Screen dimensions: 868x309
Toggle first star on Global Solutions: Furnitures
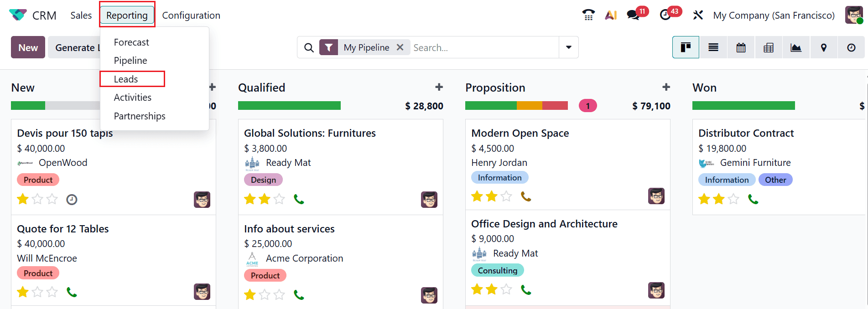click(250, 199)
